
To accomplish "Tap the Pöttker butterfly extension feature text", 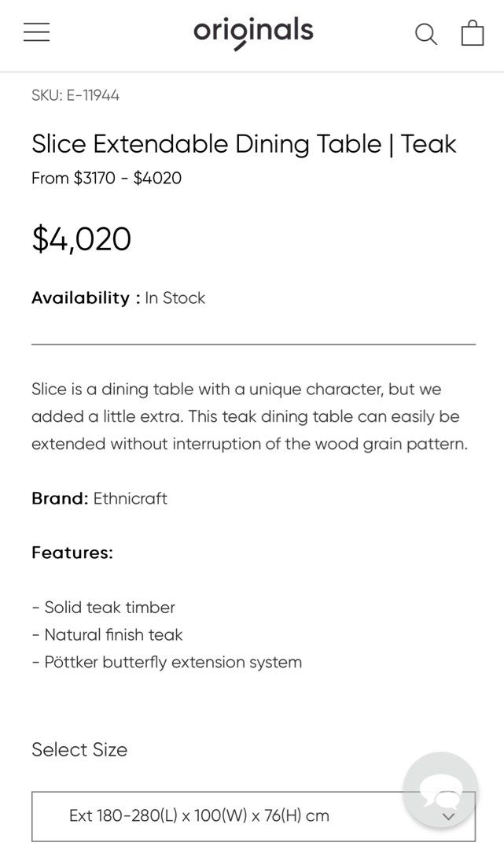I will pos(167,662).
